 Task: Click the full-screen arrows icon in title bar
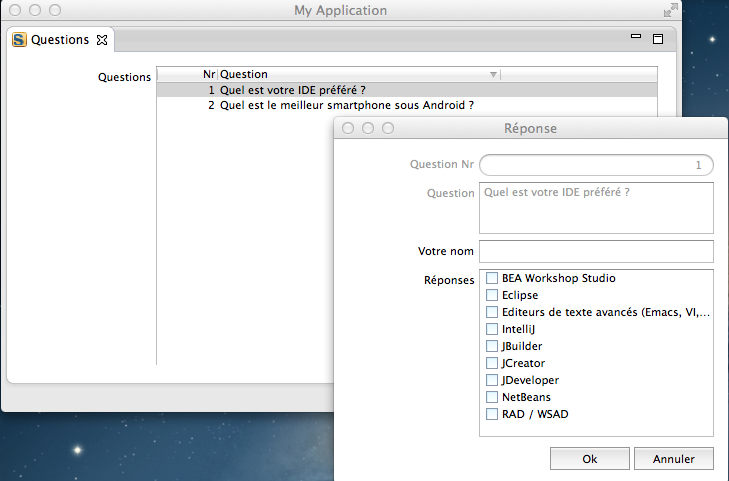(x=670, y=10)
